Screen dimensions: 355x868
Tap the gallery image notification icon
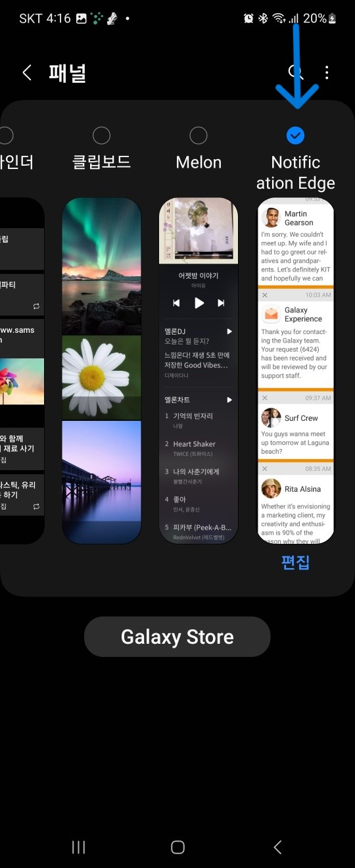[x=82, y=18]
